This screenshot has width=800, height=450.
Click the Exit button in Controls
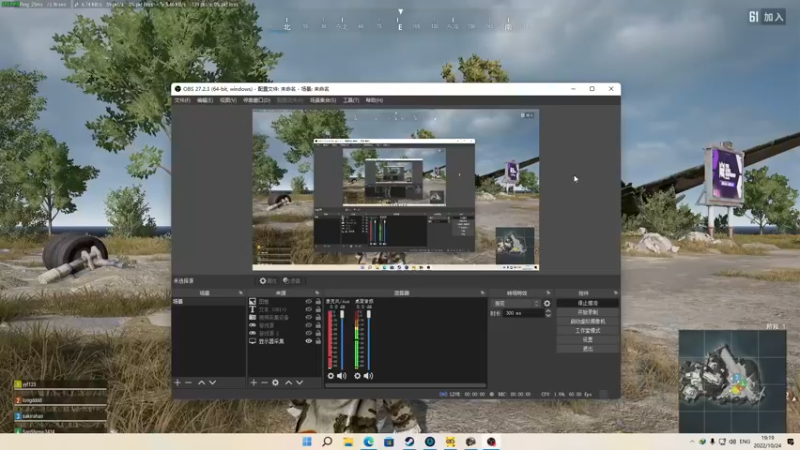click(587, 349)
